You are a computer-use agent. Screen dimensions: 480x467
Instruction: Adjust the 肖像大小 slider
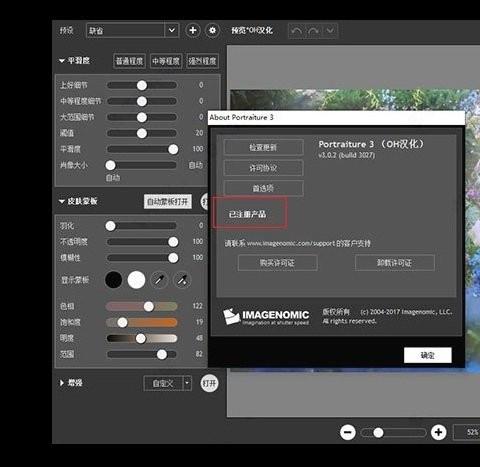pyautogui.click(x=142, y=165)
